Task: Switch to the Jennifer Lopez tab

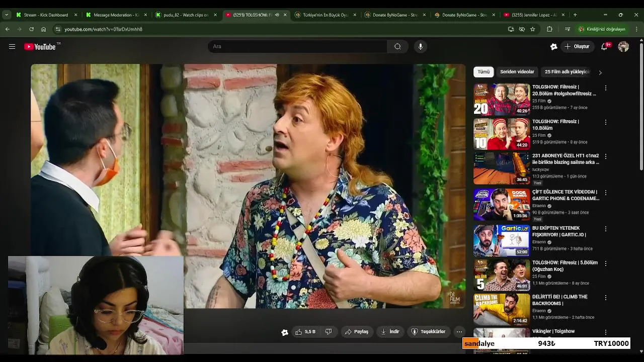Action: pyautogui.click(x=534, y=15)
